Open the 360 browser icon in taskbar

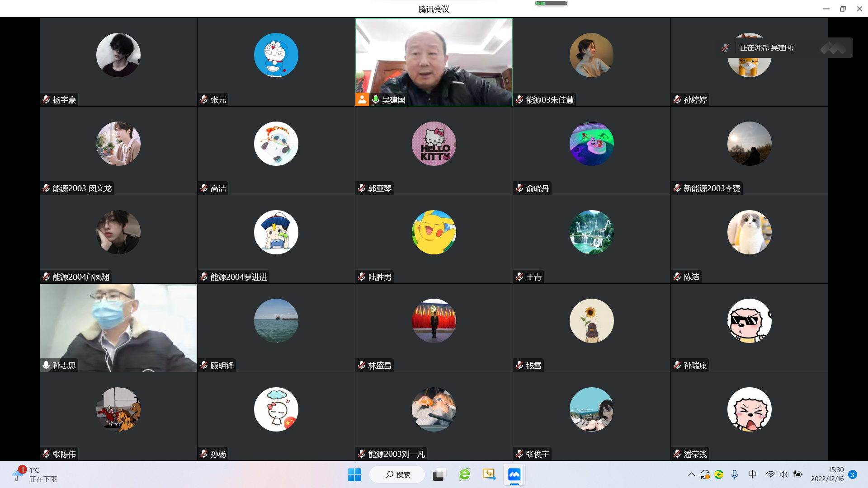coord(465,474)
